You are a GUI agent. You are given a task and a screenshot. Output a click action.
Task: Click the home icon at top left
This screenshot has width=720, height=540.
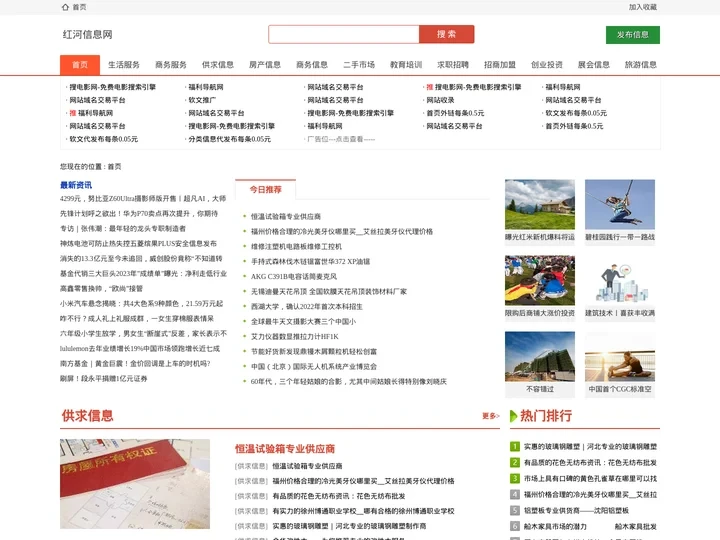coord(65,7)
